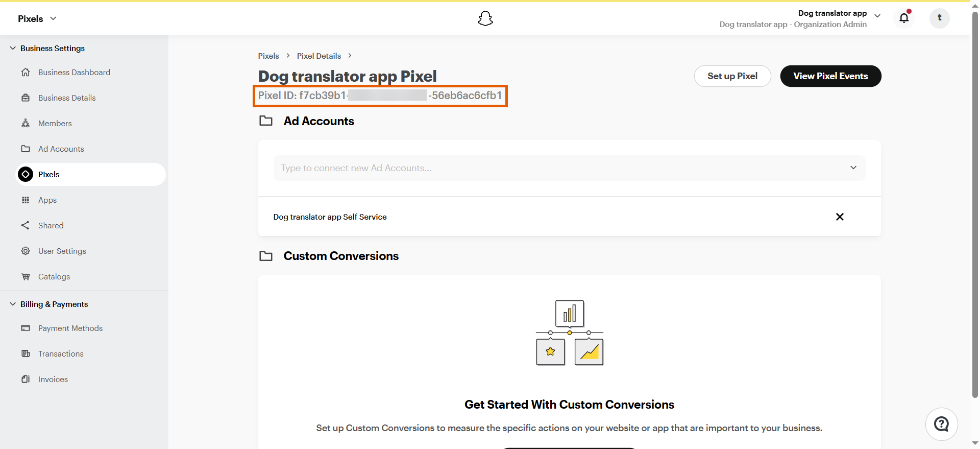Click the Transactions icon
Screen dimensions: 980x449
(26, 353)
